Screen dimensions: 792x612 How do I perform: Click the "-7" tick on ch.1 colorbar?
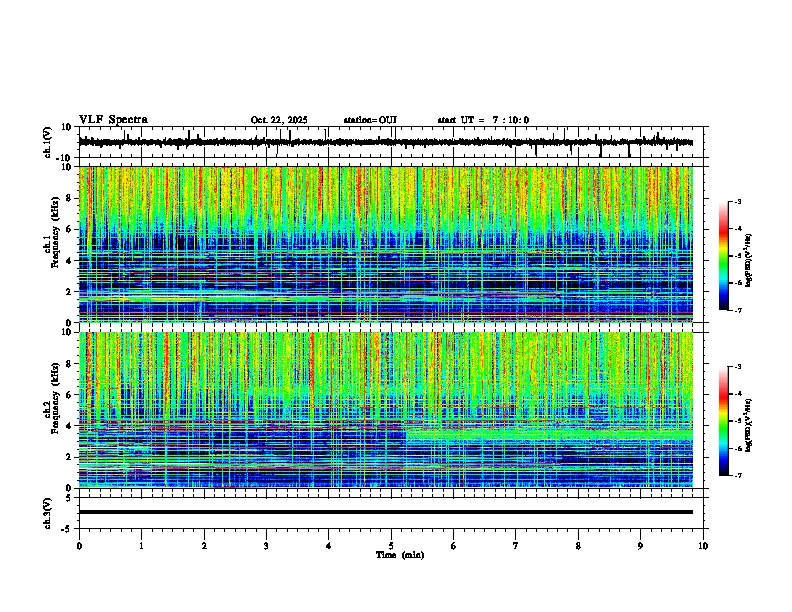tap(738, 310)
